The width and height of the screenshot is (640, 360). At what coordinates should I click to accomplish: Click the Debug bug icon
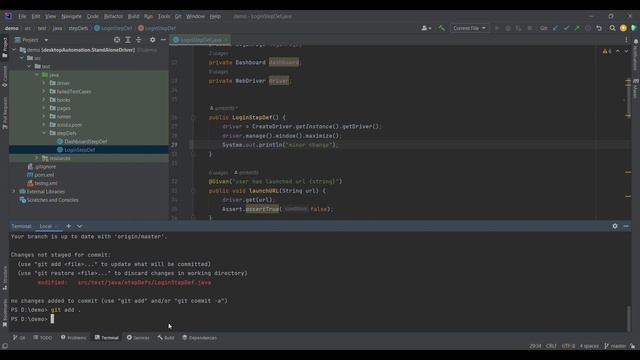(508, 28)
